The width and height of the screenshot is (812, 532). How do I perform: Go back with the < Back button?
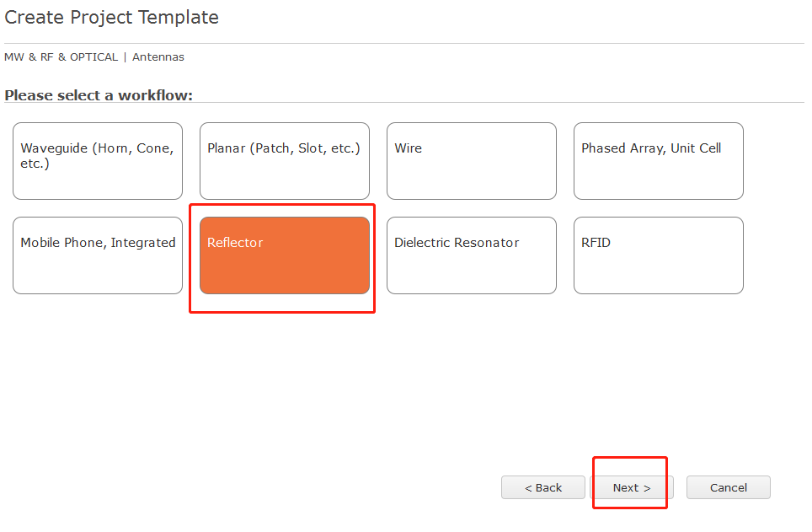(542, 487)
